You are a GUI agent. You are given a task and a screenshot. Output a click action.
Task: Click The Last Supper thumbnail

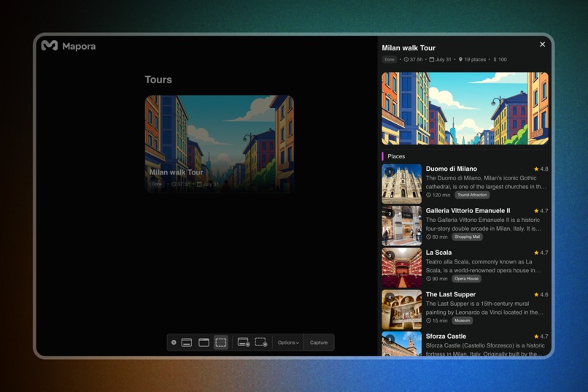(402, 310)
